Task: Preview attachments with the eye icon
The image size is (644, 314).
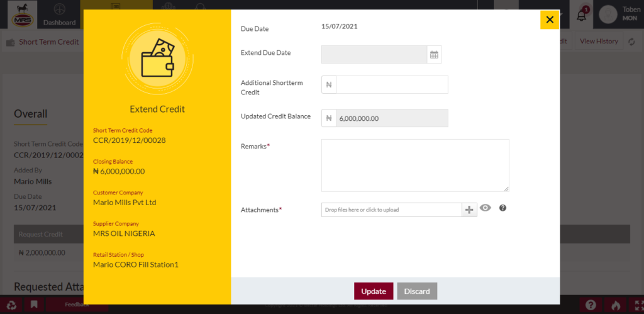Action: click(486, 208)
